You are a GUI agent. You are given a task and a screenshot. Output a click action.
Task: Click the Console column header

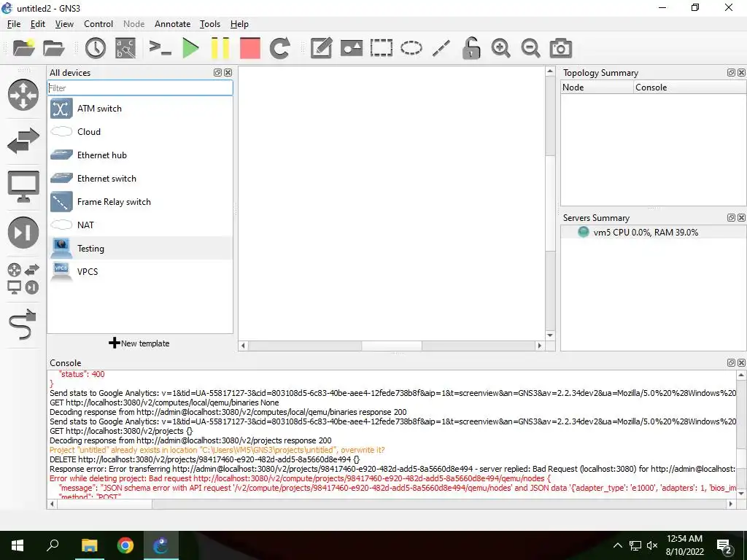(x=690, y=87)
